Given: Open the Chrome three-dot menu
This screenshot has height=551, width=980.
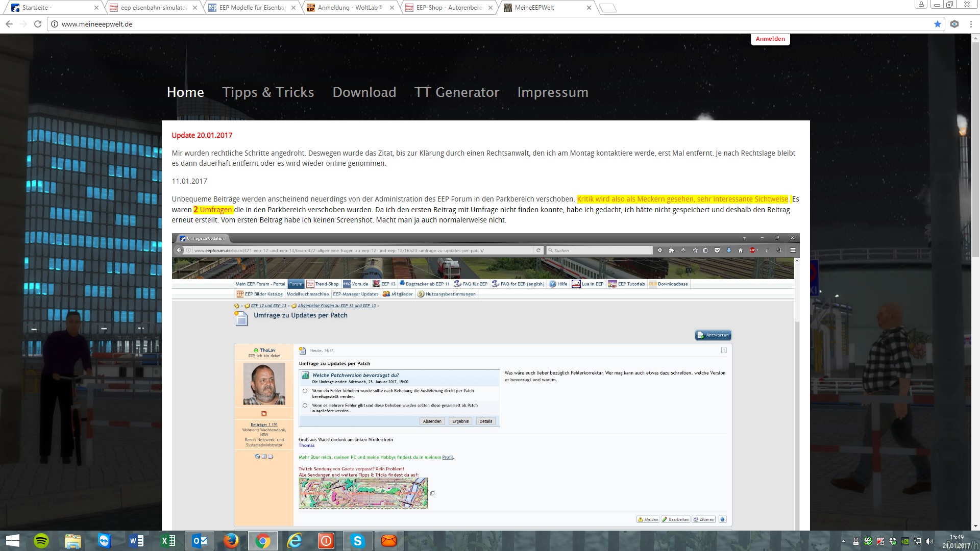Looking at the screenshot, I should [x=970, y=24].
